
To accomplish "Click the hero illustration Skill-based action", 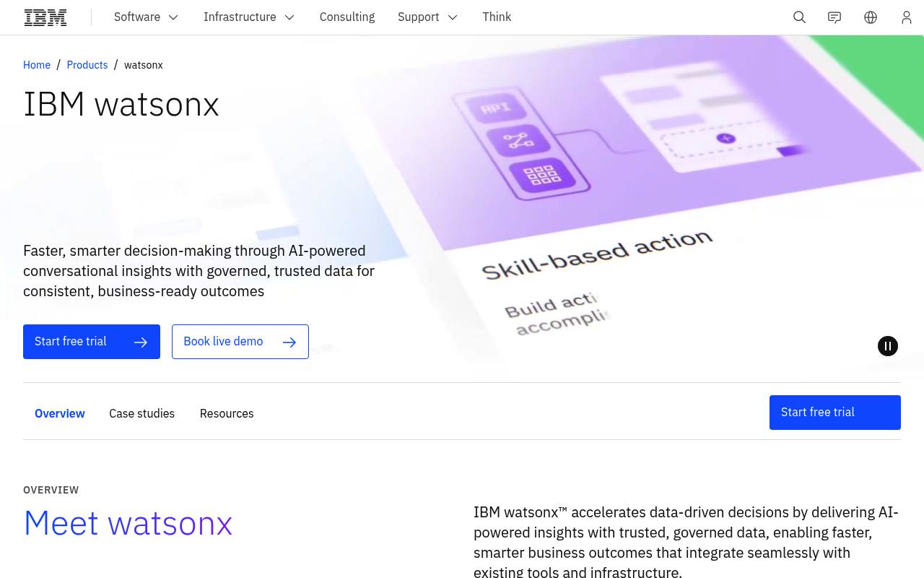I will (x=598, y=254).
